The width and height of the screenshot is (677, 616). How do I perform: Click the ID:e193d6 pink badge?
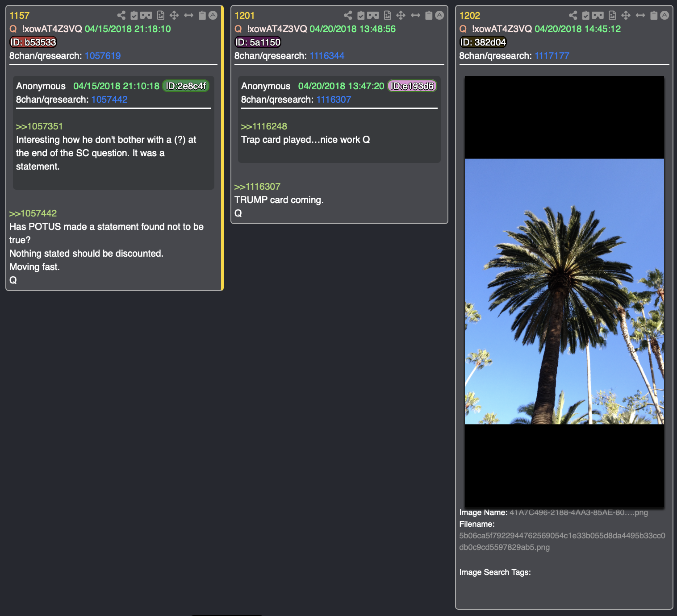pos(412,86)
